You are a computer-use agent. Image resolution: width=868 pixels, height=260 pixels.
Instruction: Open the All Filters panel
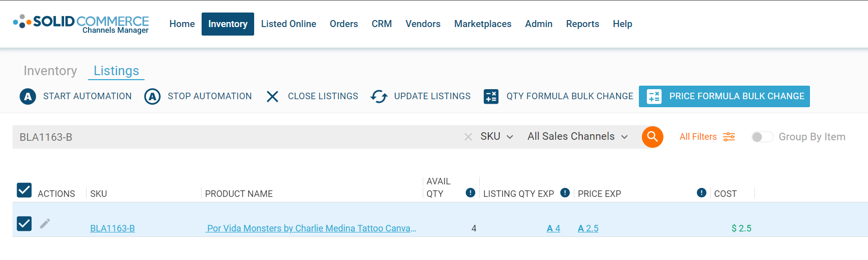707,137
